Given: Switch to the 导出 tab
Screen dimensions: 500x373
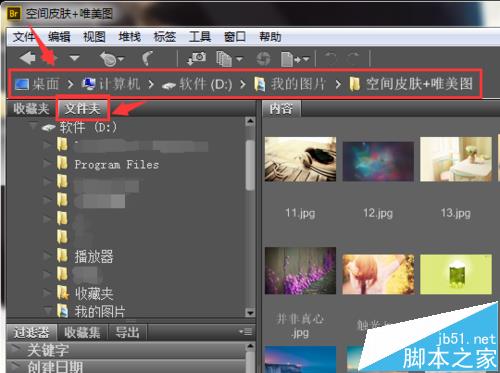Looking at the screenshot, I should pos(127,332).
